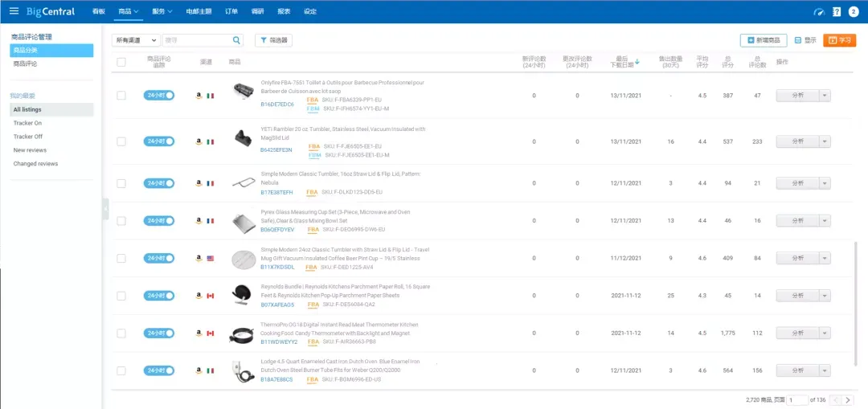Click the 筛选器 filter button
Image resolution: width=868 pixels, height=409 pixels.
[273, 40]
